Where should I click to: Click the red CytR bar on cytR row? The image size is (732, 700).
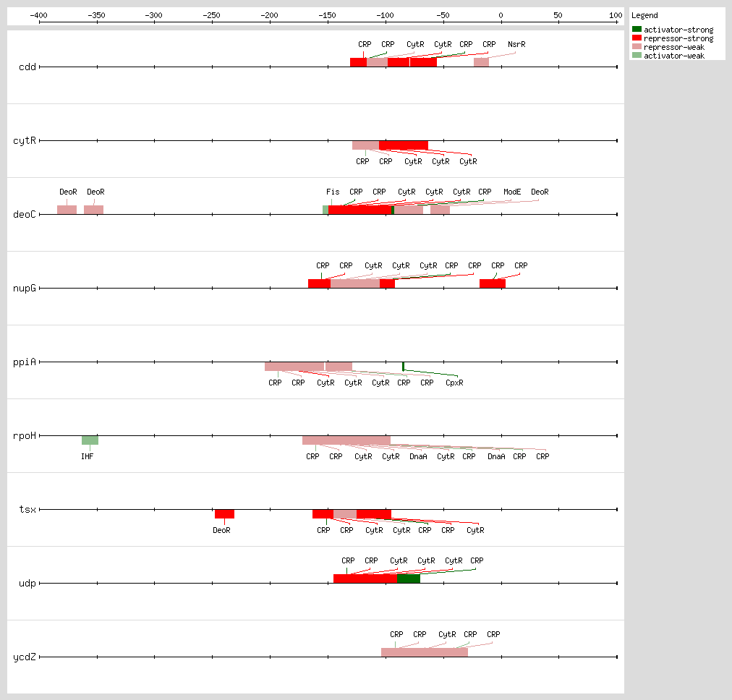tap(404, 145)
